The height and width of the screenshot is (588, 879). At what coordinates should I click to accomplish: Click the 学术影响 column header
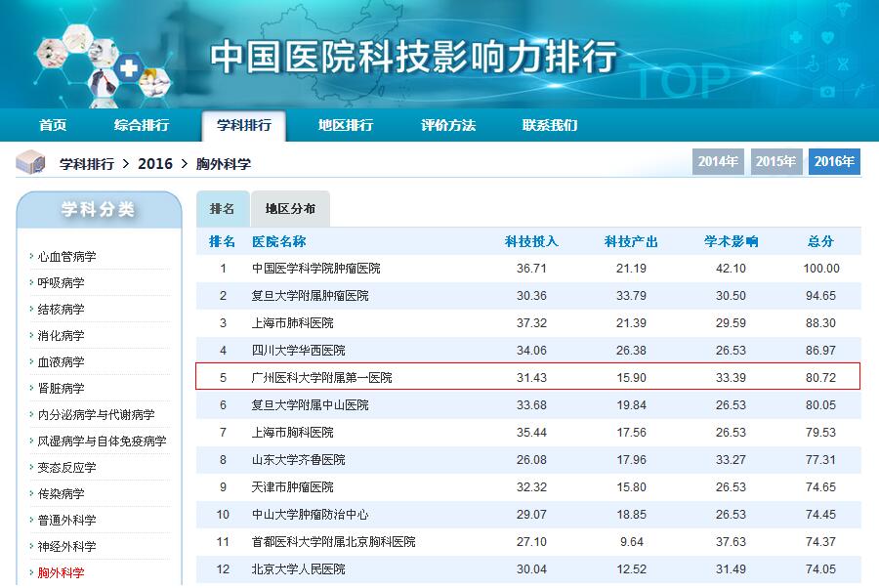pyautogui.click(x=731, y=241)
